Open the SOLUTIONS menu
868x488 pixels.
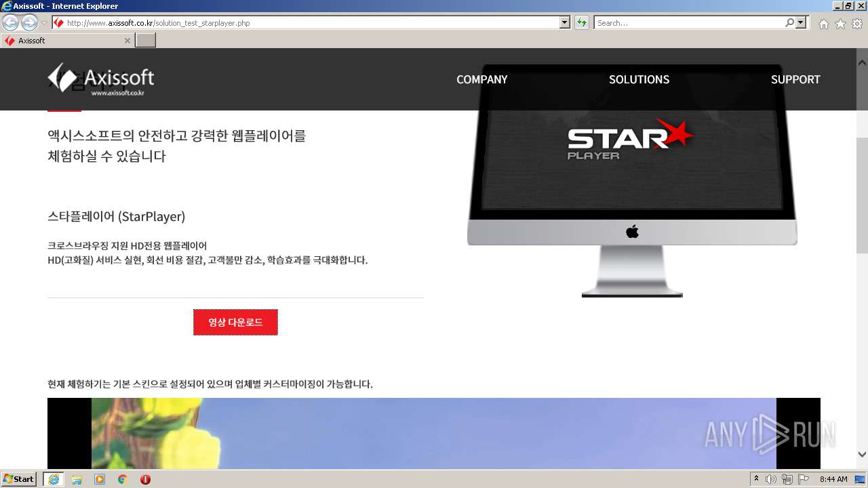[x=639, y=79]
